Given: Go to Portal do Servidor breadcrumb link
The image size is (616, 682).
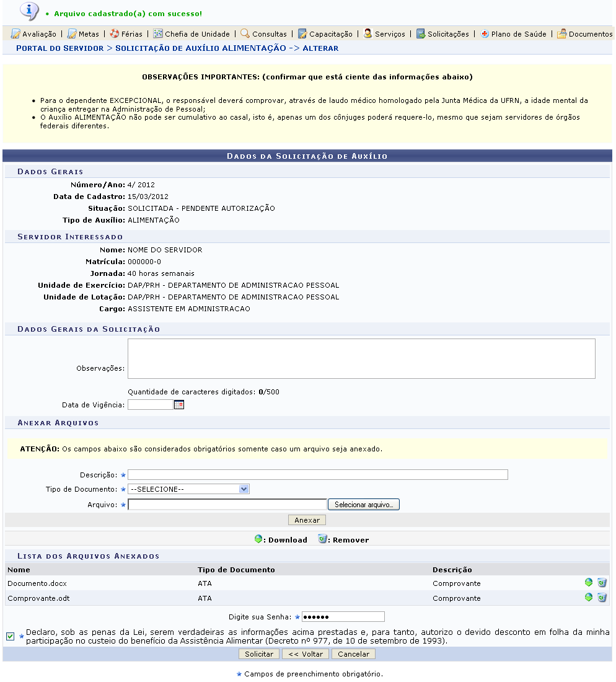Looking at the screenshot, I should 60,48.
